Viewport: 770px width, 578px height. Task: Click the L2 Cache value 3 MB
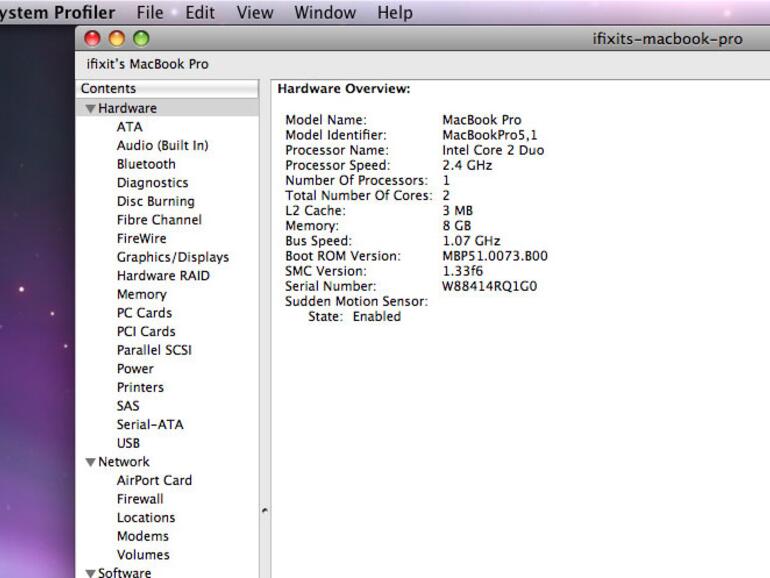[458, 211]
